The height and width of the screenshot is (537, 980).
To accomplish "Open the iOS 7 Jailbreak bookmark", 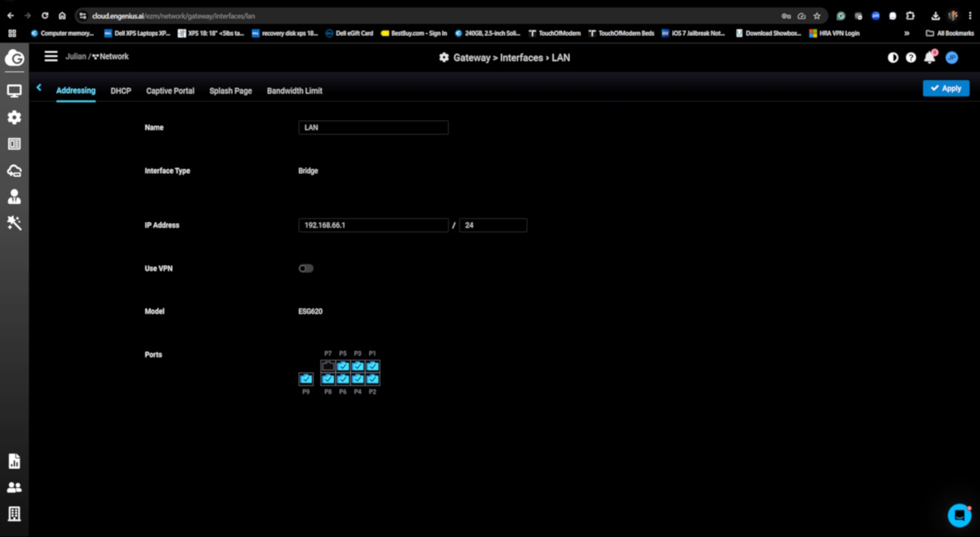I will (693, 33).
